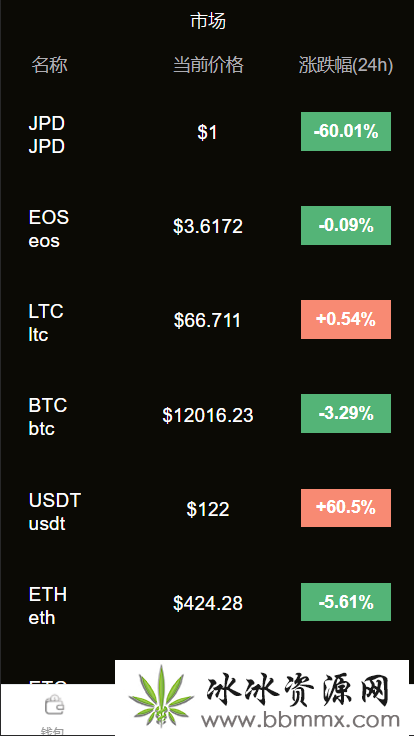
Task: Tap the +0.54% badge for LTC
Action: pos(346,319)
